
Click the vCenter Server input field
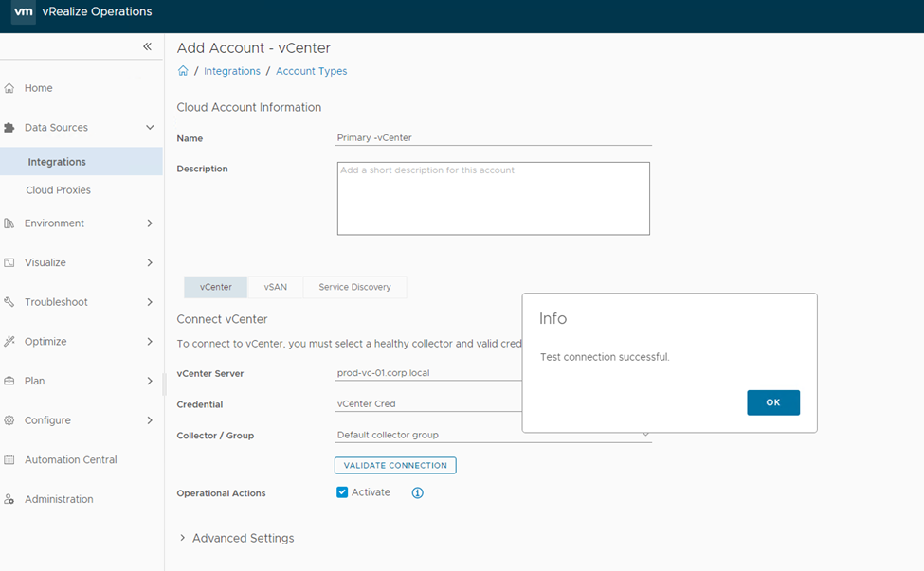coord(428,373)
